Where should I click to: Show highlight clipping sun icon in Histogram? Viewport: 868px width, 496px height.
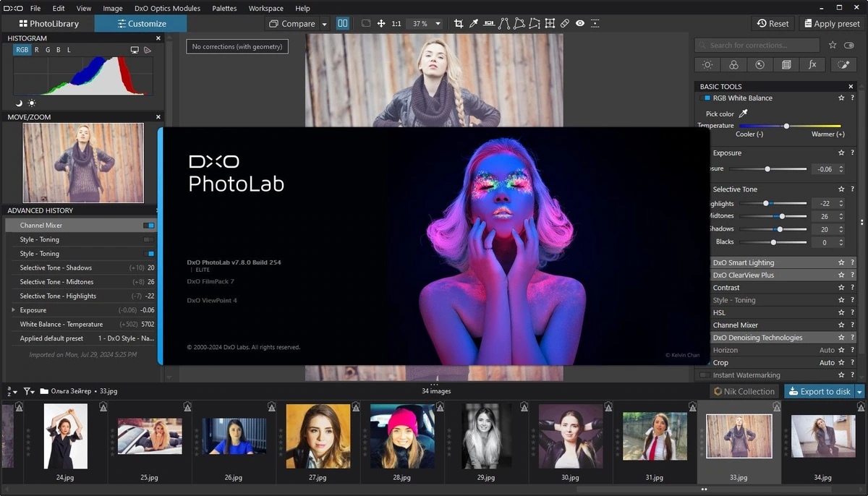[x=32, y=103]
